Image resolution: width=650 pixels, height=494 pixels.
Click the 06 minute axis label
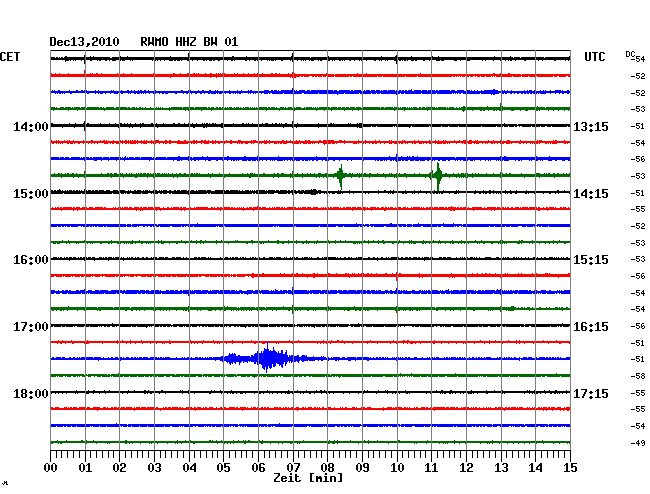[258, 468]
